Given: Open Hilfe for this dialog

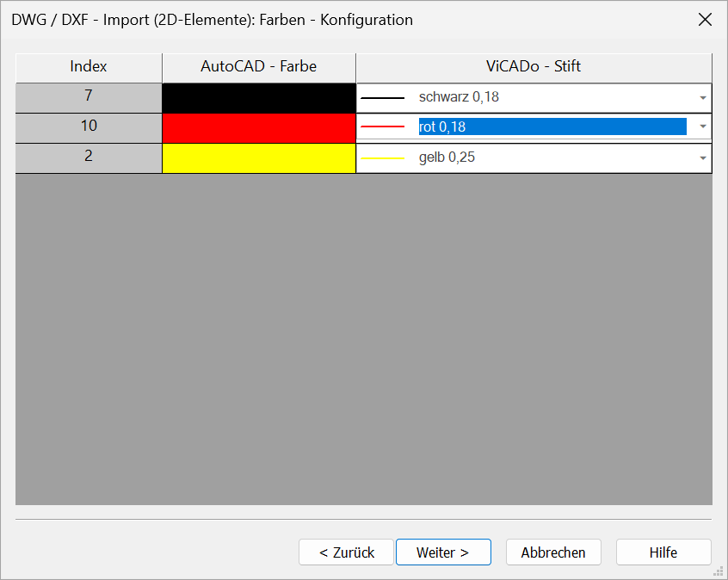Looking at the screenshot, I should [663, 552].
